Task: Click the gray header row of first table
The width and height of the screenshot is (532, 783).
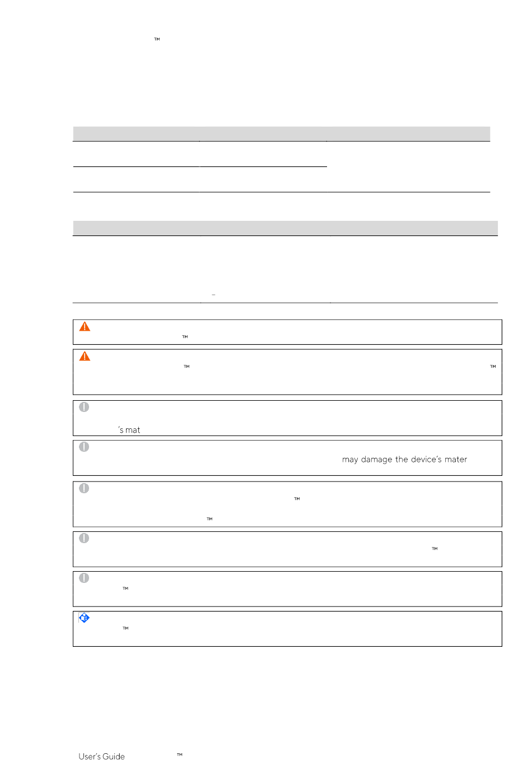Action: coord(282,134)
